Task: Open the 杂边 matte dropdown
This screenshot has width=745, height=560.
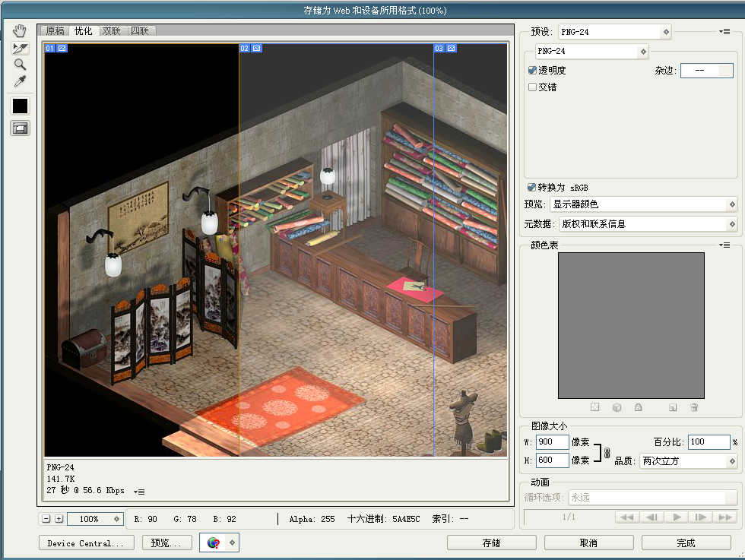Action: (707, 71)
